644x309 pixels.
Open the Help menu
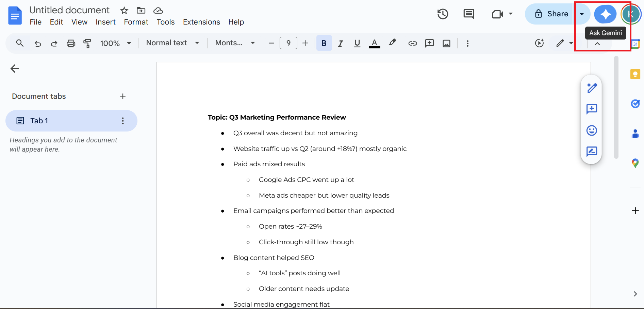[236, 22]
